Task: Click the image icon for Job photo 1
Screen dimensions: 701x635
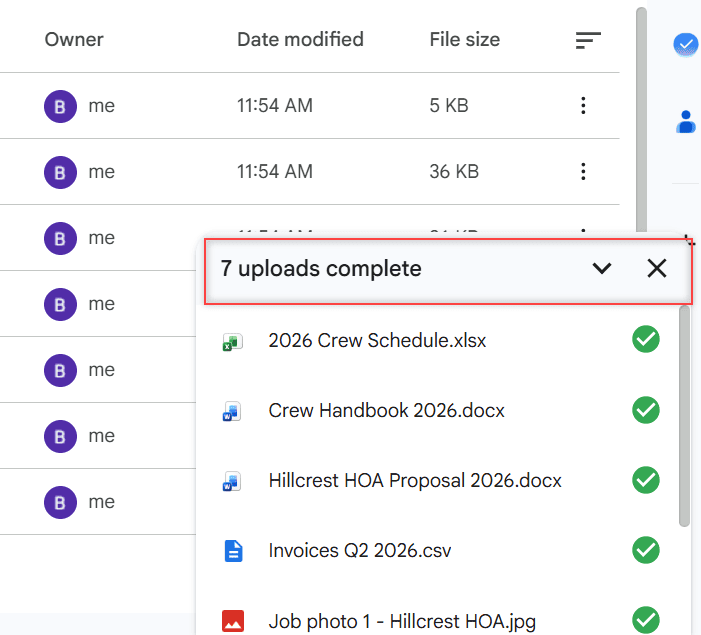Action: click(x=233, y=621)
